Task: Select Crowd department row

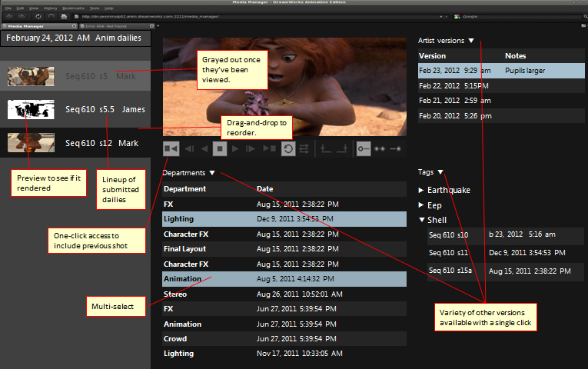Action: pyautogui.click(x=284, y=338)
